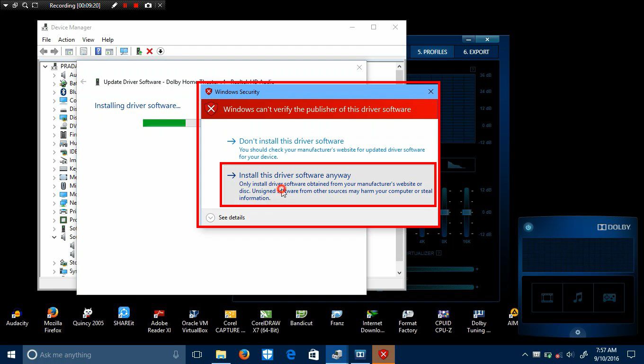
Task: Stop the recording
Action: point(136,6)
